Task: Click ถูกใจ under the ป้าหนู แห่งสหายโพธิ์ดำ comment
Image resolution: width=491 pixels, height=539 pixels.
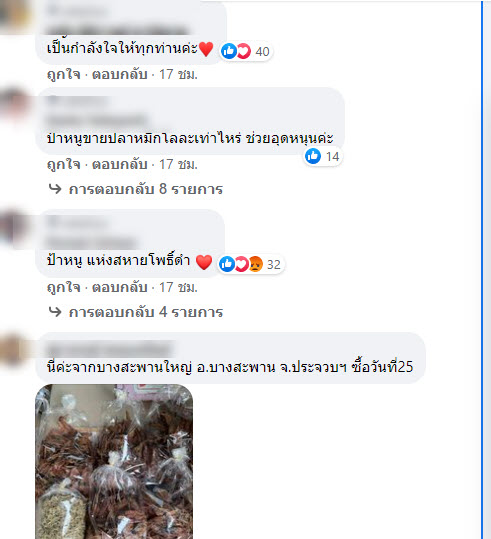Action: (64, 287)
